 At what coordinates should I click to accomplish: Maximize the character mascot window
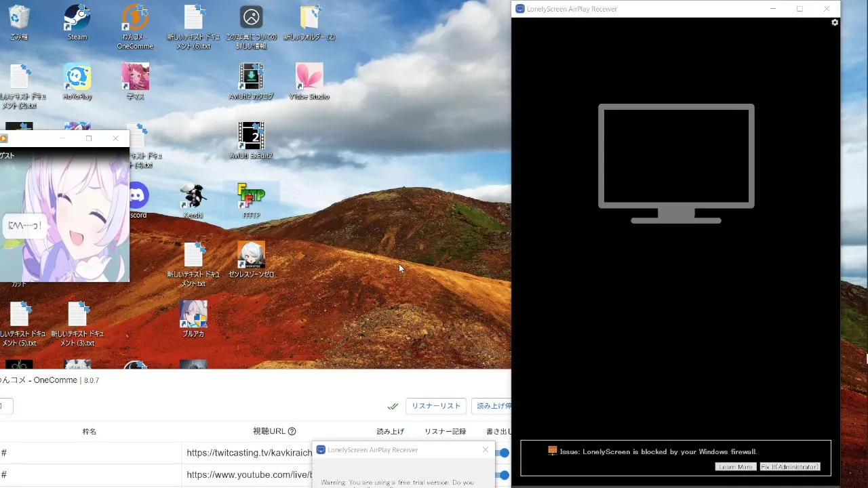[89, 138]
